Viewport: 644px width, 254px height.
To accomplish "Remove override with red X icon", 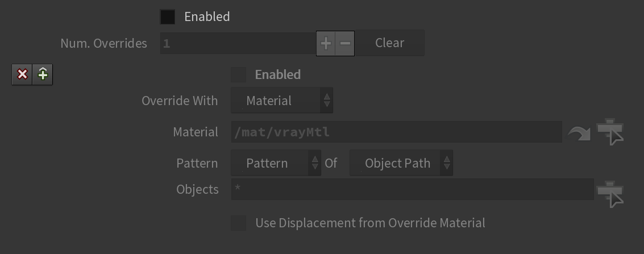I will pos(22,74).
